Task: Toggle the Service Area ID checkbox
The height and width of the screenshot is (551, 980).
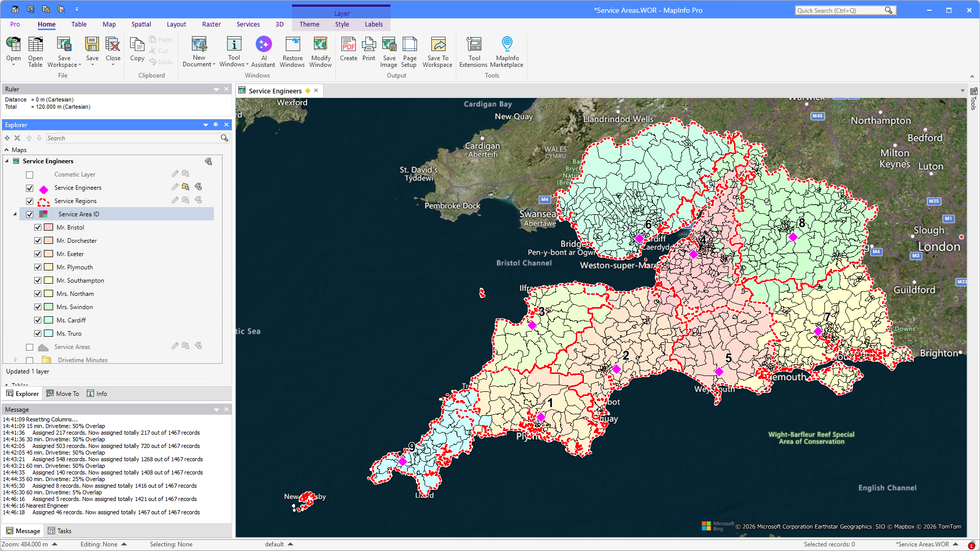Action: tap(30, 214)
